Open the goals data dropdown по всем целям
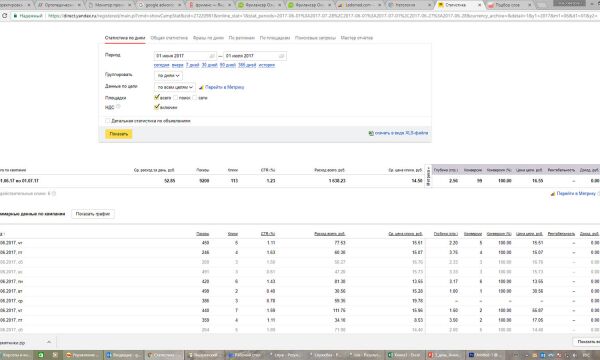 click(x=175, y=87)
